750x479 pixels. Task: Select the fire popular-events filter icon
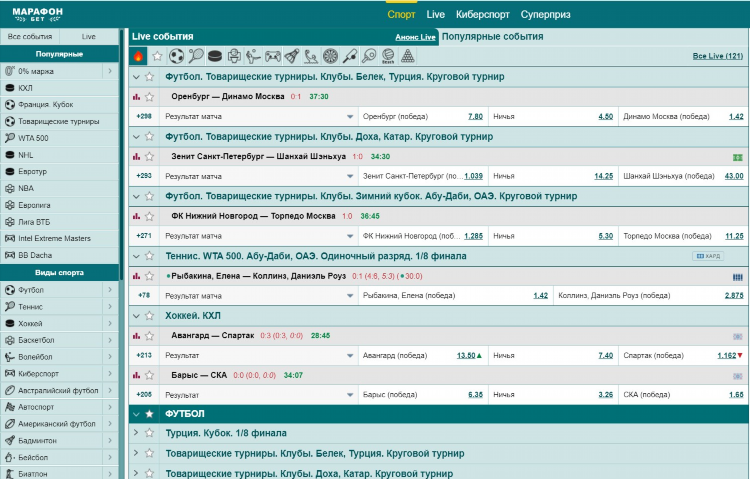138,56
